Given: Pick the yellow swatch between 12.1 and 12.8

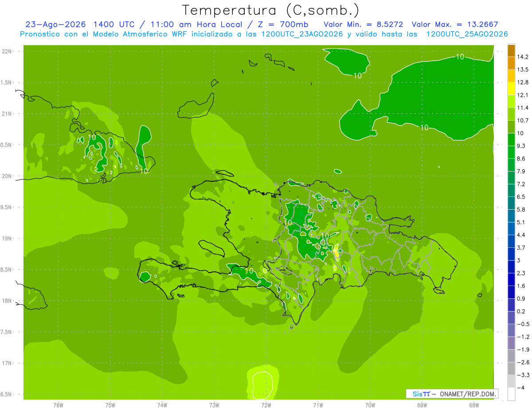Looking at the screenshot, I should click(x=511, y=89).
